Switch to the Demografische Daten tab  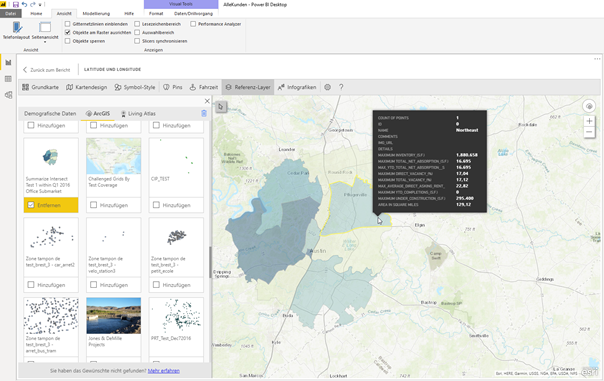pos(50,114)
